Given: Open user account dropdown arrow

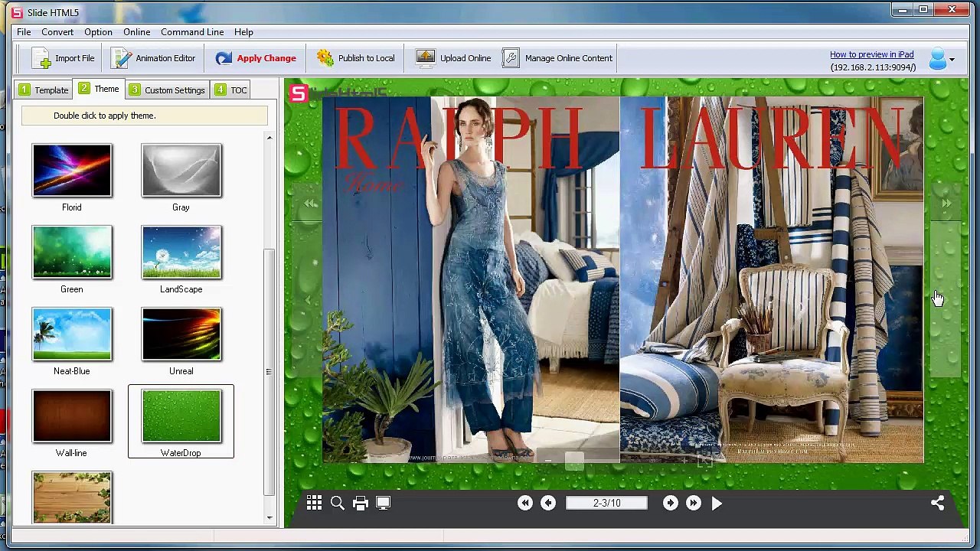Looking at the screenshot, I should [x=952, y=59].
